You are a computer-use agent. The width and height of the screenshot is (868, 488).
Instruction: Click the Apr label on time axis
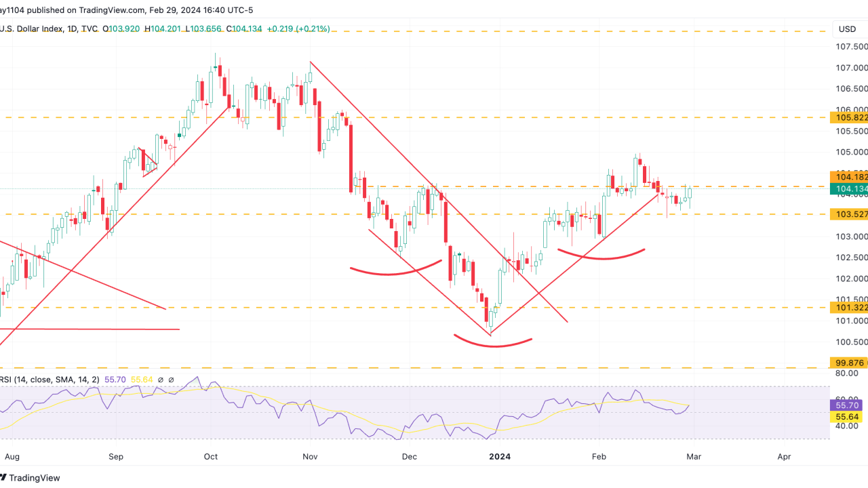point(784,457)
